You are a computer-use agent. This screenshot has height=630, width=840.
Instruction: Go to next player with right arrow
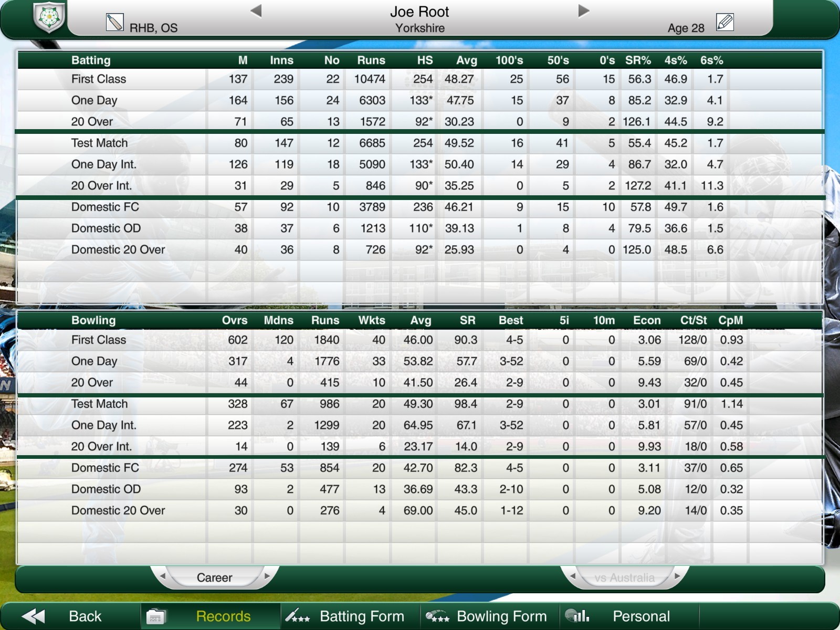click(583, 10)
